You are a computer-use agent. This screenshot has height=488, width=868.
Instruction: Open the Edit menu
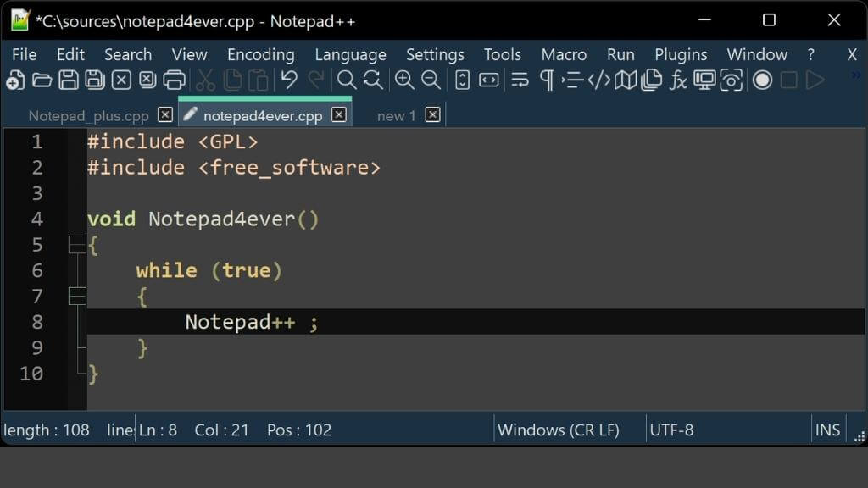tap(70, 55)
